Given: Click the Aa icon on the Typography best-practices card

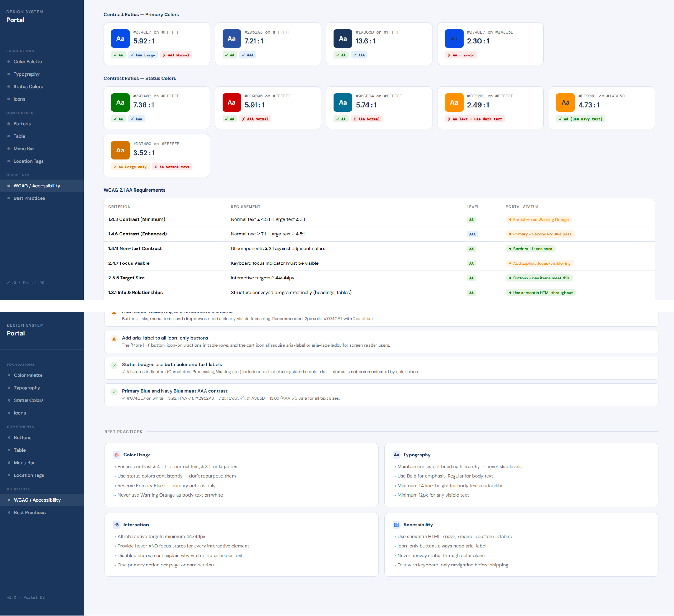Looking at the screenshot, I should coord(396,455).
